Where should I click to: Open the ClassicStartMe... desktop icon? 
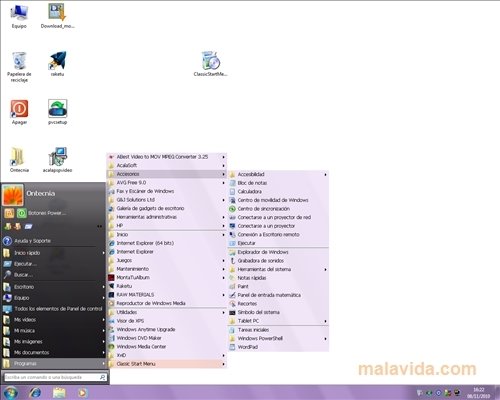[210, 64]
